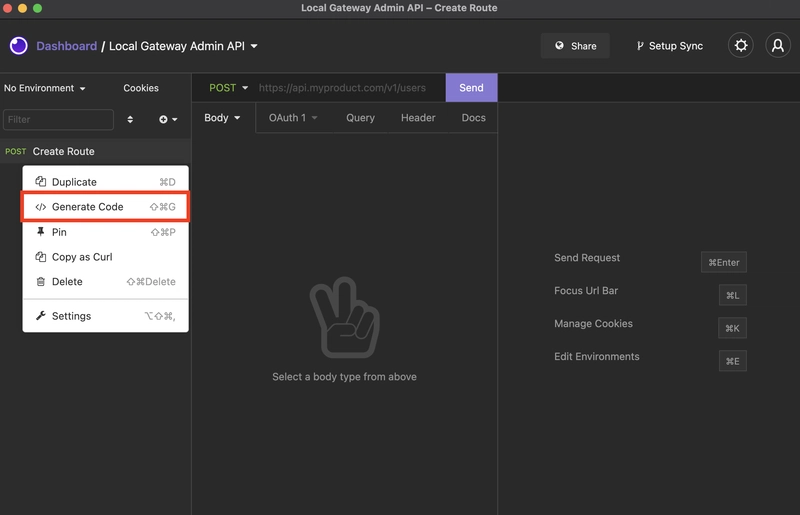Viewport: 800px width, 515px height.
Task: Expand the Local Gateway Admin API dropdown
Action: (183, 46)
